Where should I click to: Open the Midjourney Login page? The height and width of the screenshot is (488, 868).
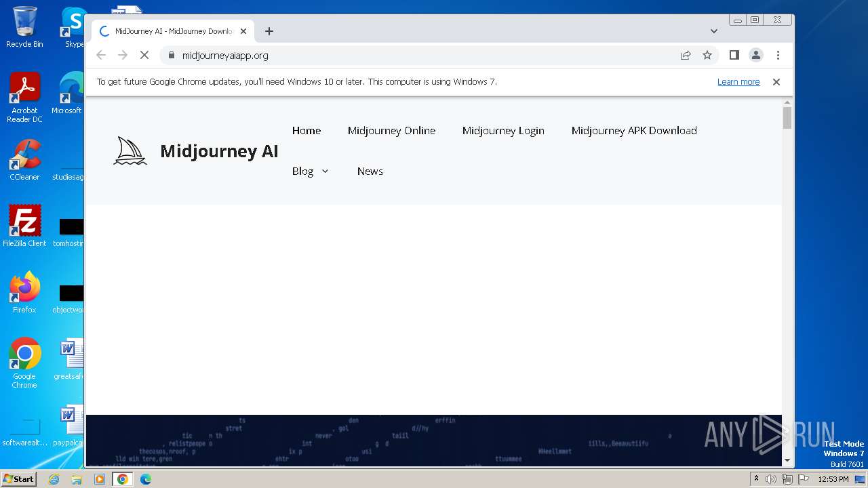click(503, 131)
